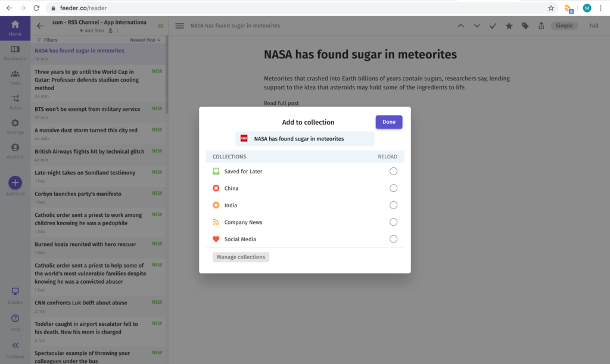Open British Airways technical glitch post
The width and height of the screenshot is (610, 364).
(x=98, y=155)
